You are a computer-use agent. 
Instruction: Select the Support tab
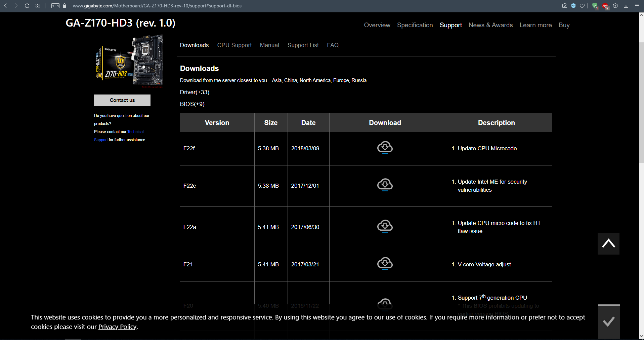point(451,25)
